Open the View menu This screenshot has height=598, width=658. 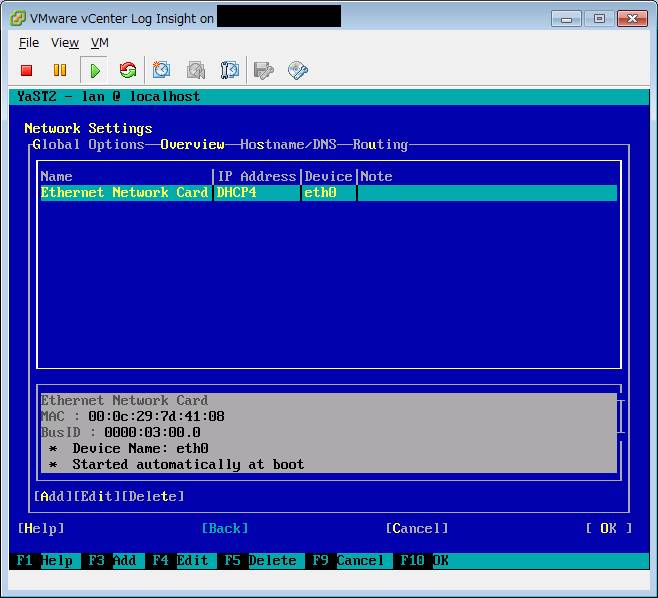click(x=65, y=43)
